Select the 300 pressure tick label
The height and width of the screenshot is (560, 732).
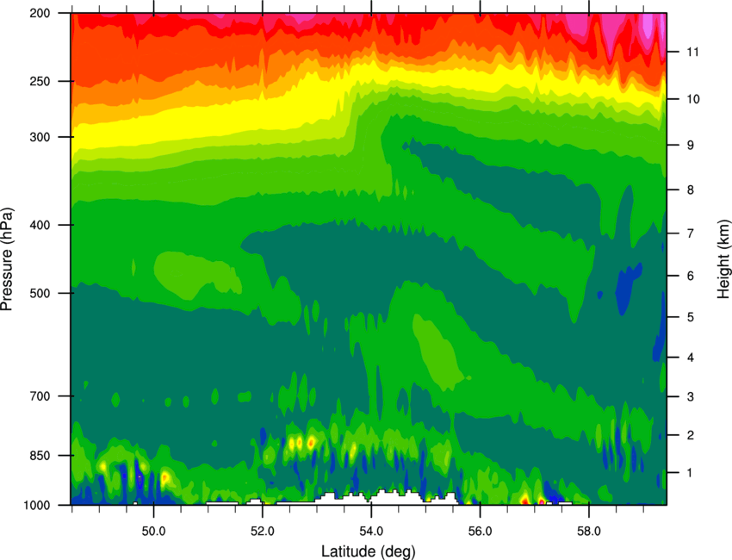pos(40,137)
